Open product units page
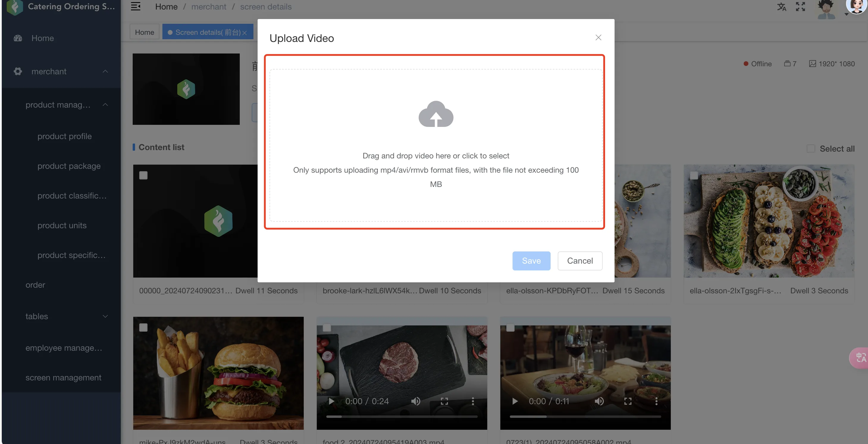868x444 pixels. tap(62, 225)
